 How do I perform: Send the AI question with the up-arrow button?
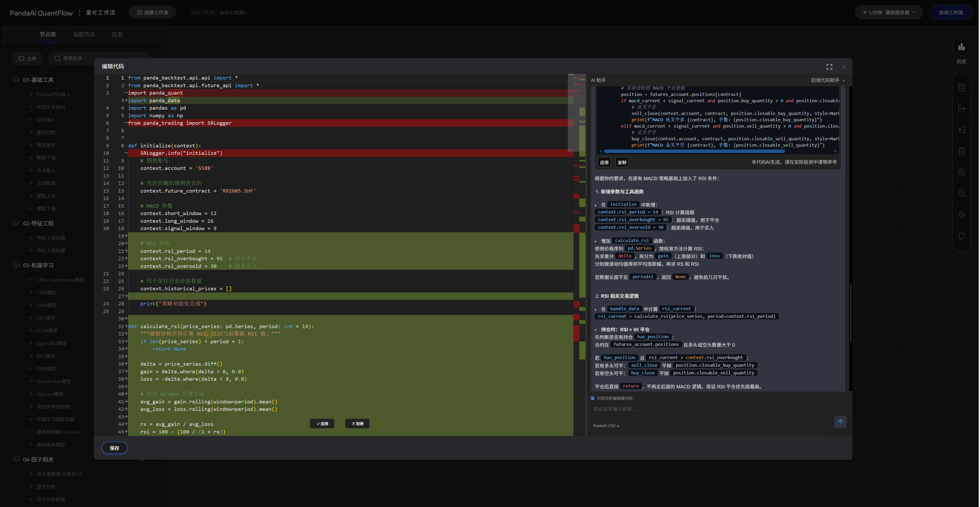840,422
